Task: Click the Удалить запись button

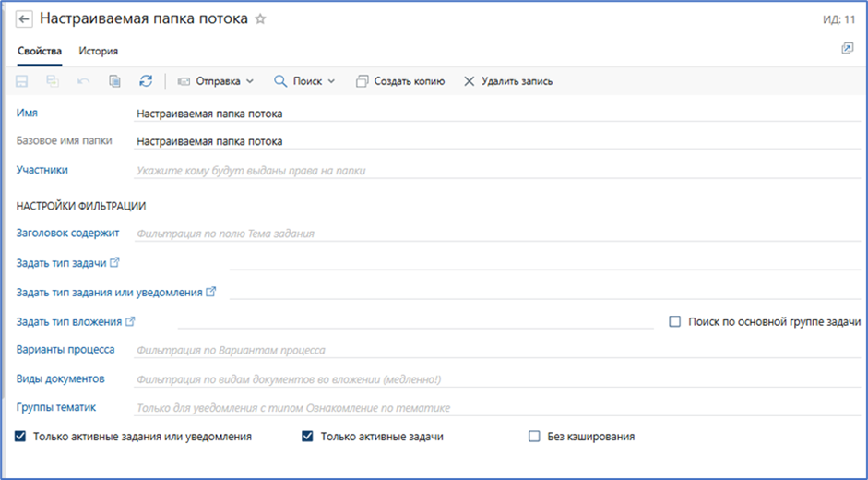Action: pos(507,81)
